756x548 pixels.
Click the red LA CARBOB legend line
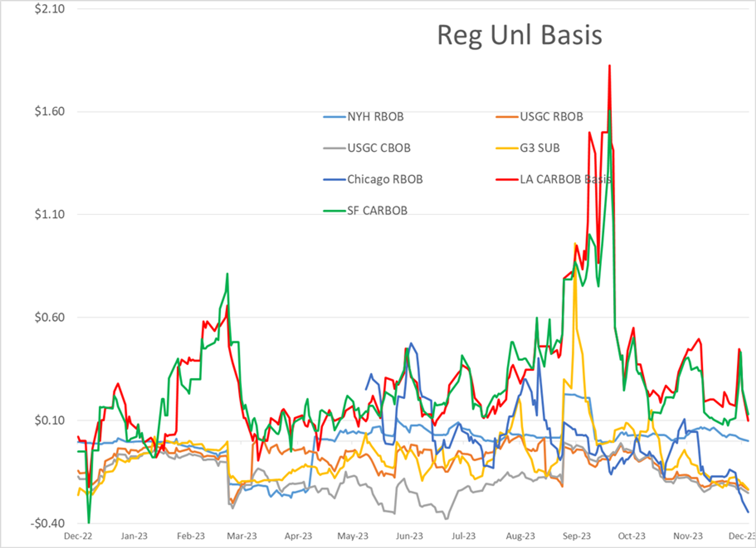tap(507, 180)
